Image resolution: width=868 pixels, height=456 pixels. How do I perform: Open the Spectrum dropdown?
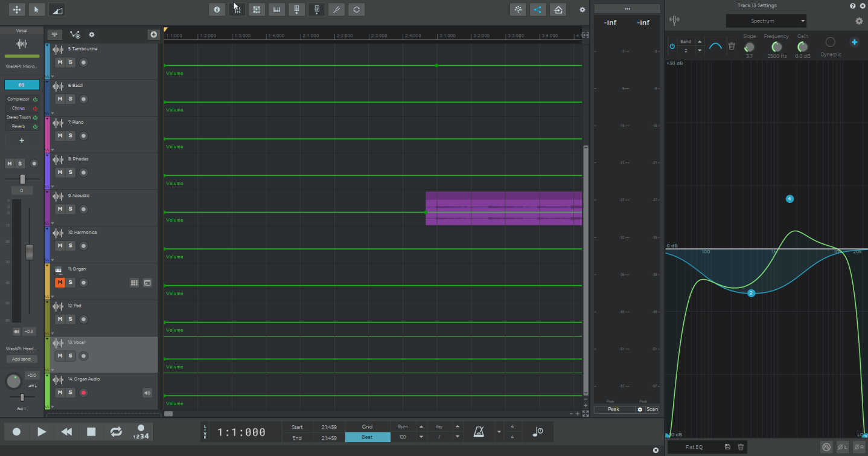766,21
